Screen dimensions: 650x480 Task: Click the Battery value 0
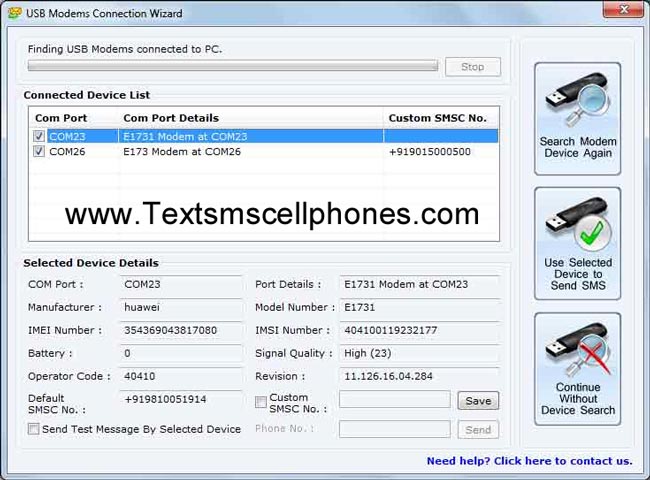tap(181, 353)
